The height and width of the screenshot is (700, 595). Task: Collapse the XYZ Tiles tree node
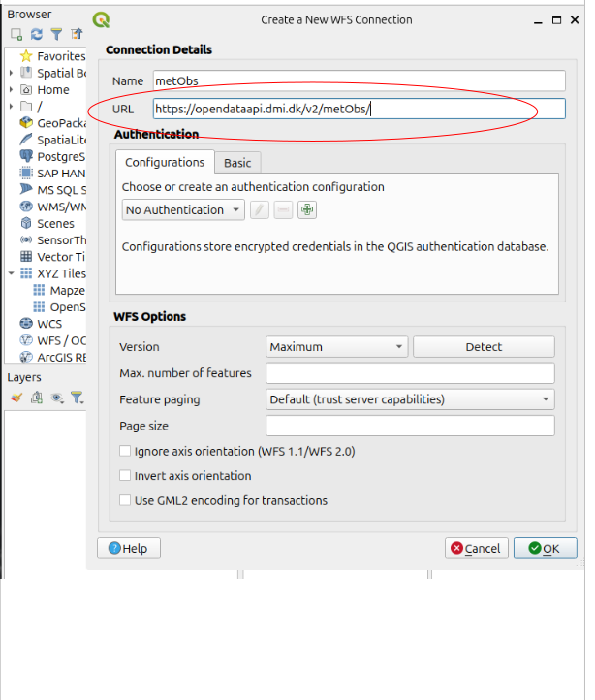12,274
